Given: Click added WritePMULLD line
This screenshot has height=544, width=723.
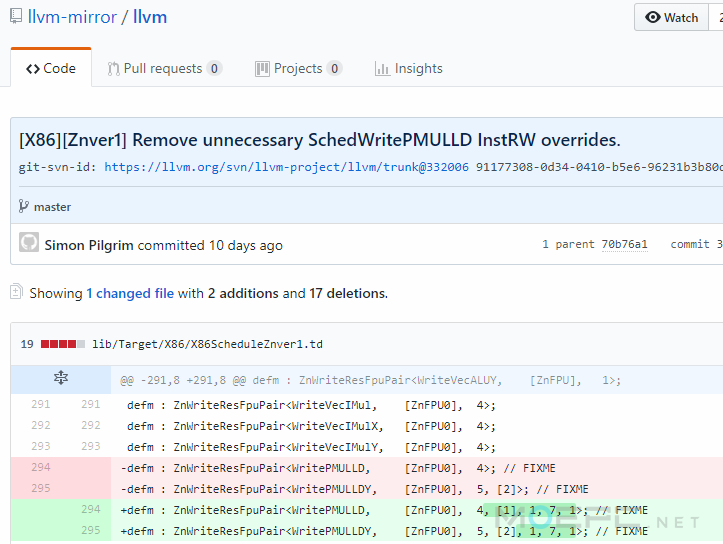Looking at the screenshot, I should pos(384,510).
